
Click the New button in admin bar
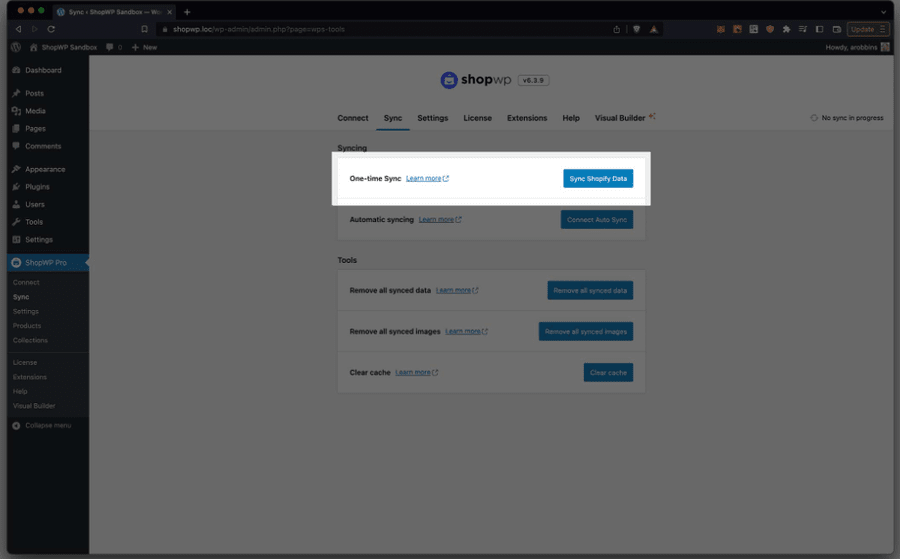pos(145,47)
